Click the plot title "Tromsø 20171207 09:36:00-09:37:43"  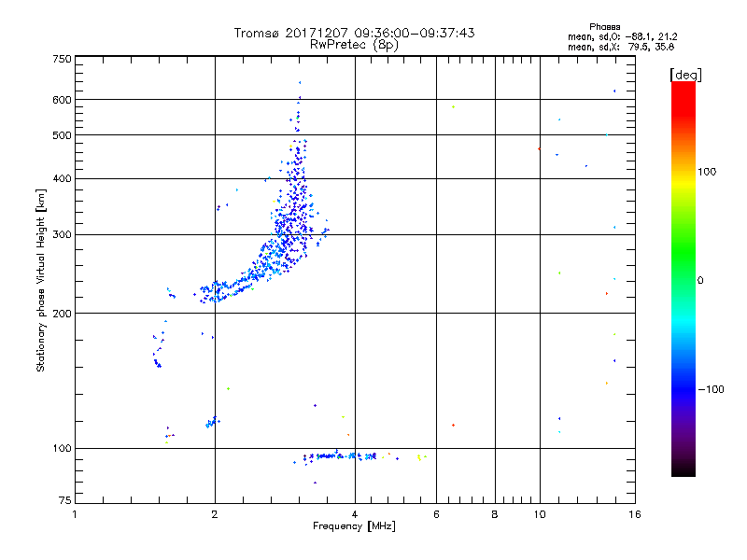(x=354, y=33)
